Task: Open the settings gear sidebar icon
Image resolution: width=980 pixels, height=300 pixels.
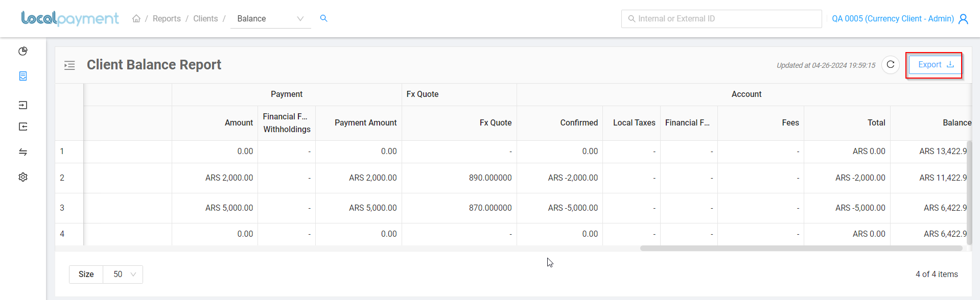Action: (23, 177)
